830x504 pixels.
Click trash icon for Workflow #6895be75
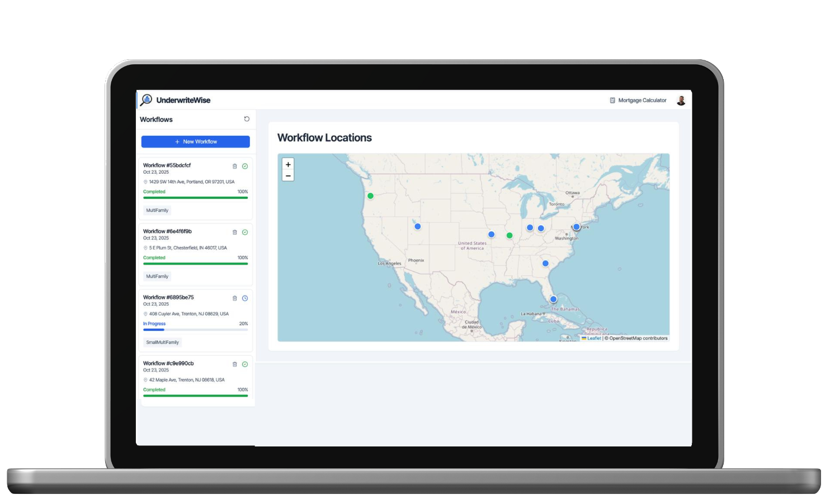(x=235, y=298)
